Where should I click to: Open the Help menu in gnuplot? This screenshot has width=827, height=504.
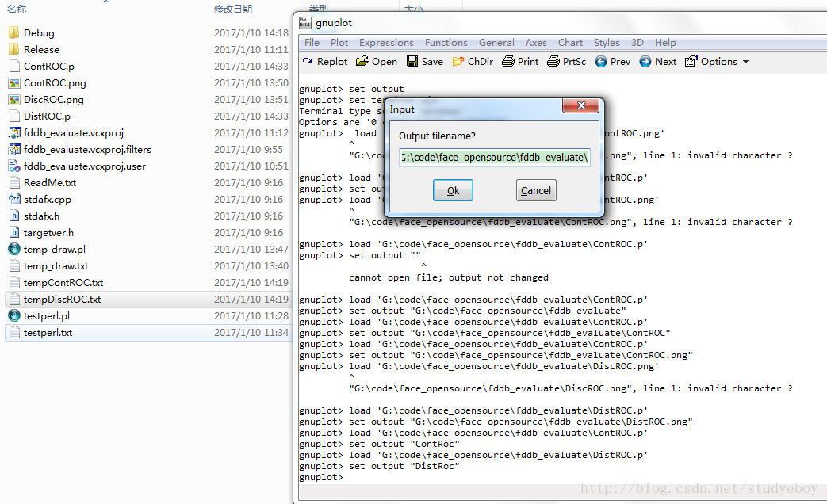pyautogui.click(x=665, y=43)
